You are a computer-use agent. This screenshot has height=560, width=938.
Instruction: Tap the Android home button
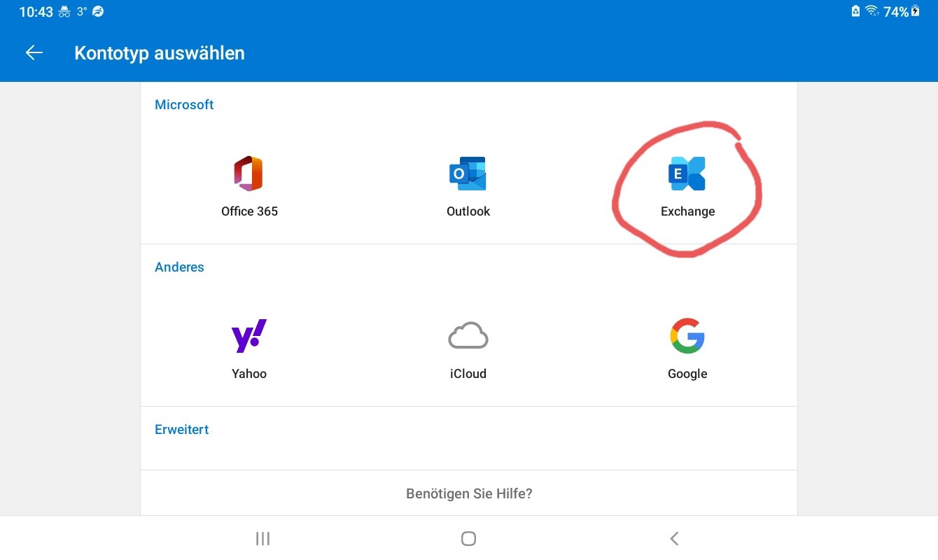click(468, 538)
